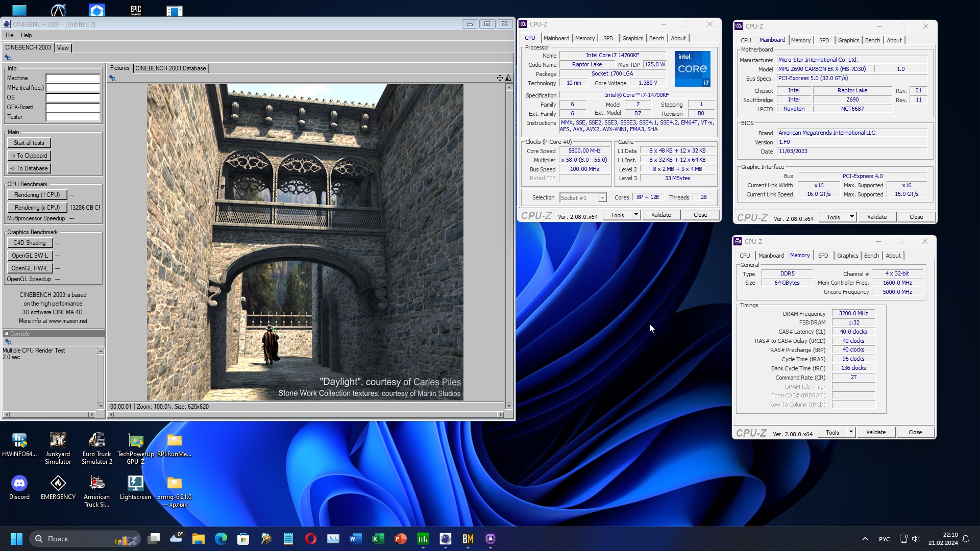
Task: Click the Windows Start button
Action: click(x=16, y=539)
